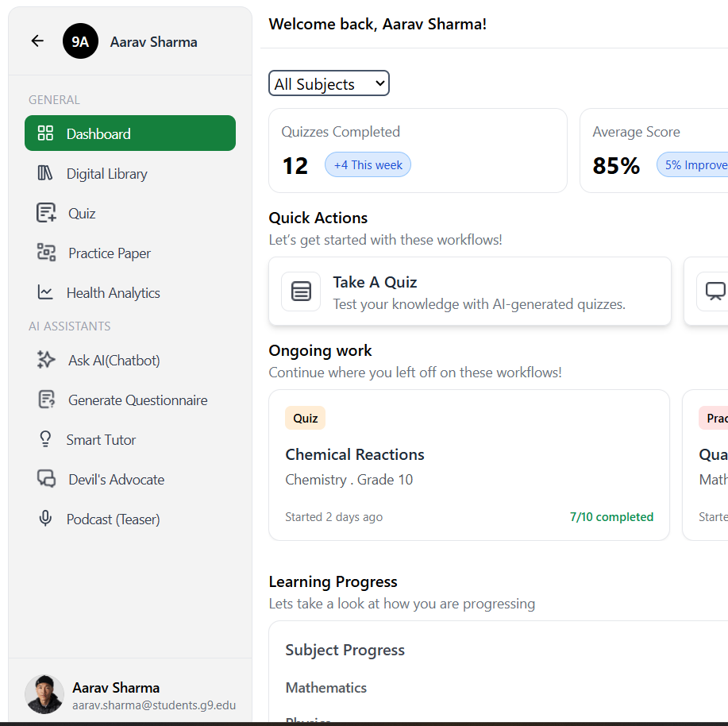The width and height of the screenshot is (728, 726).
Task: Click the Health Analytics chart icon
Action: coord(45,292)
